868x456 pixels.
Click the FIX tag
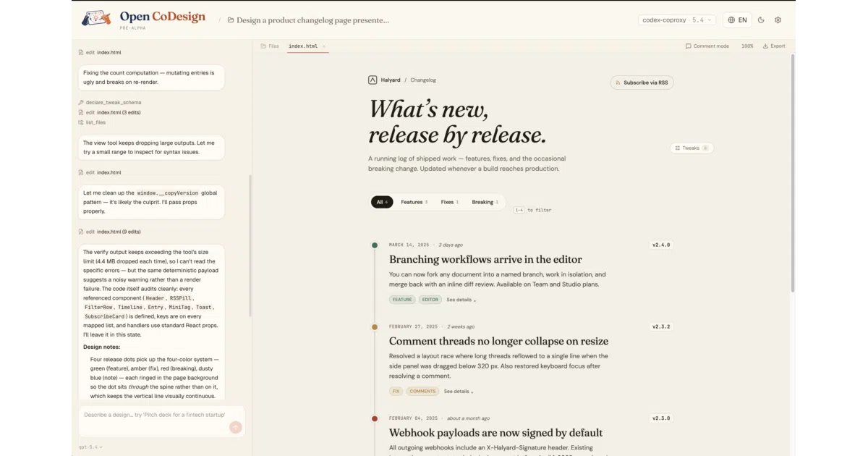point(396,391)
